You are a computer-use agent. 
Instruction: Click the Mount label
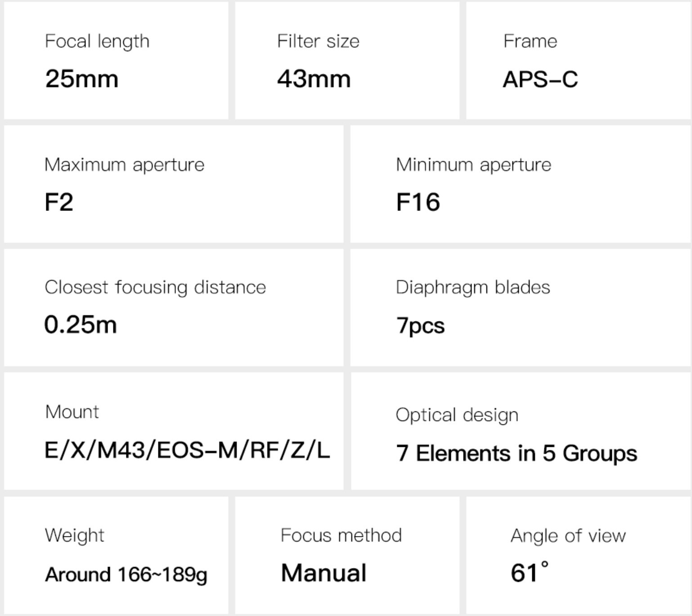pyautogui.click(x=72, y=412)
